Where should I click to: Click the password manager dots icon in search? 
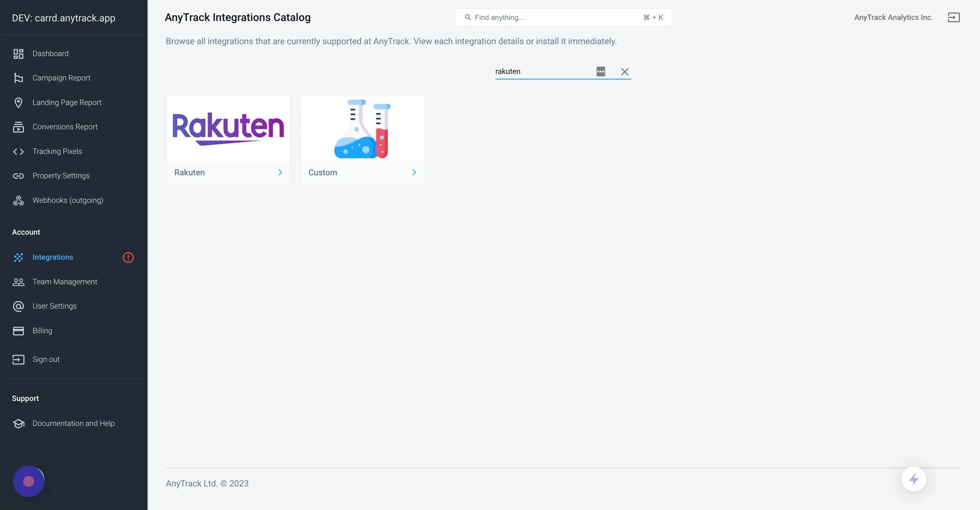point(601,71)
